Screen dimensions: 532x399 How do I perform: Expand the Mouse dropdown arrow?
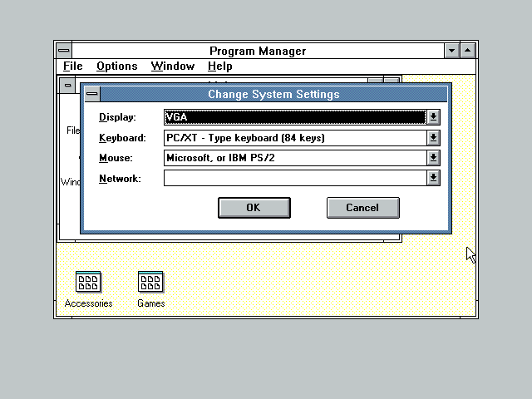pos(433,158)
